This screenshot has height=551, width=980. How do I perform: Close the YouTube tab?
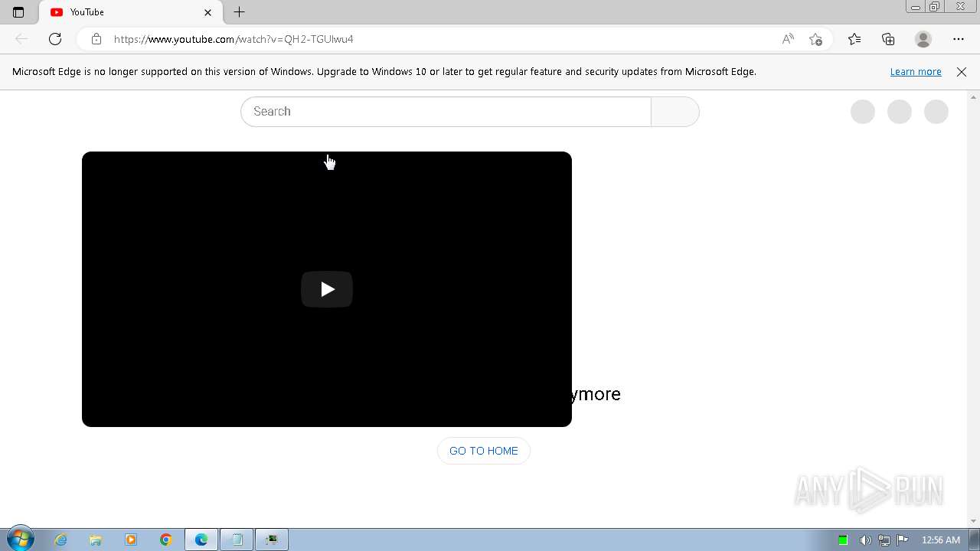[x=208, y=12]
